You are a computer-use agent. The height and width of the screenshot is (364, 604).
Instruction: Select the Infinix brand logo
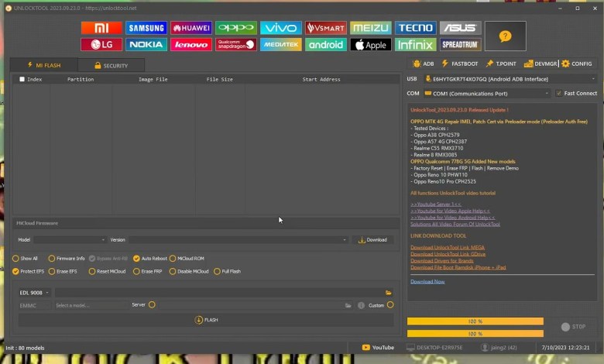416,45
